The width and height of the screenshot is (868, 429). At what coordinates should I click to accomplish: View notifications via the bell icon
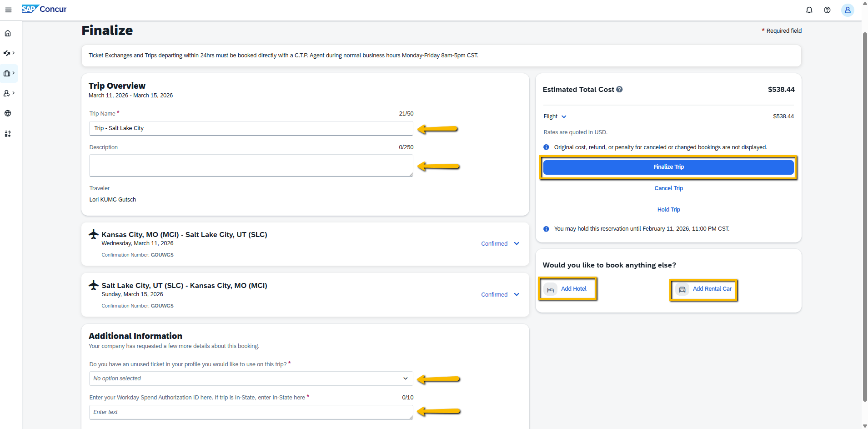808,10
